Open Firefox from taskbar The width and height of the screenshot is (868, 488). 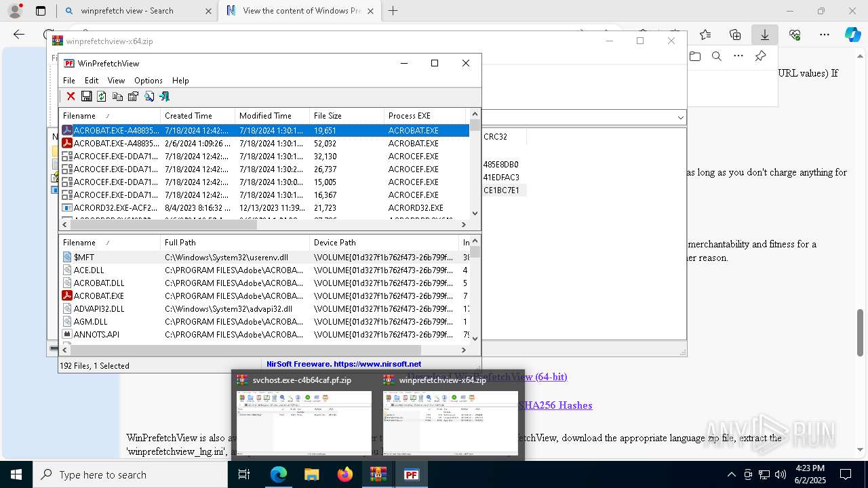[x=344, y=474]
